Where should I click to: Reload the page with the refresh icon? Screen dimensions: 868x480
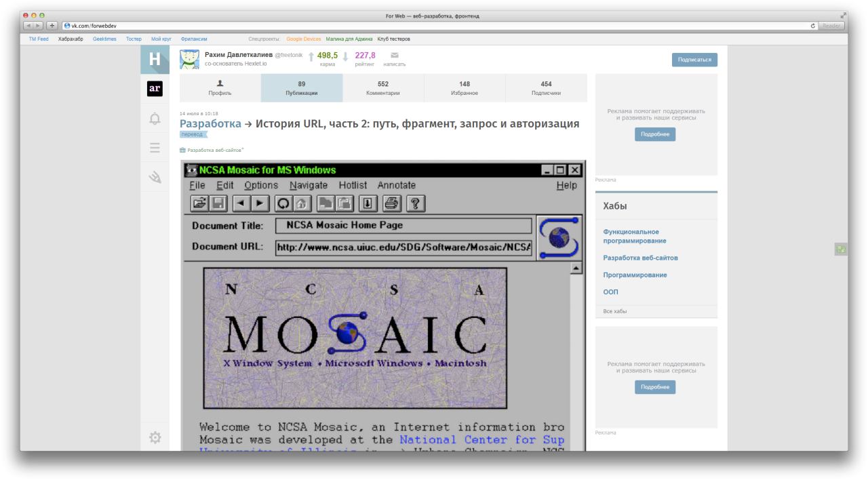[x=812, y=26]
